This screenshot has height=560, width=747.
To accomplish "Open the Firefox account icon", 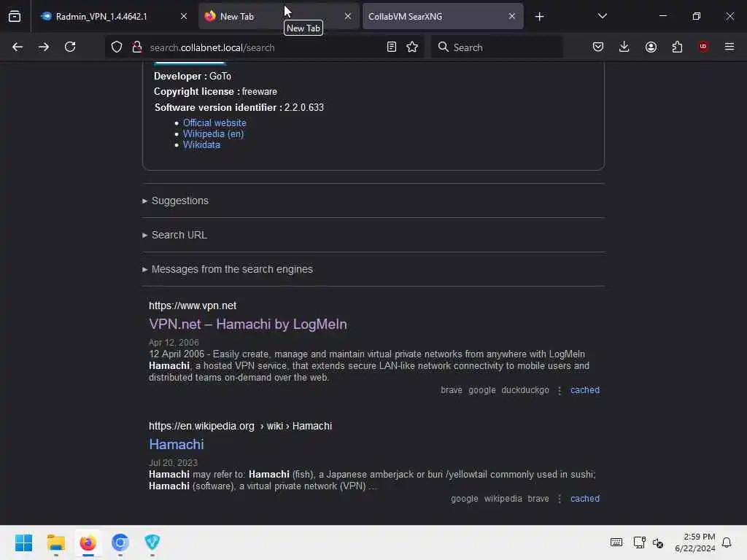I will tap(651, 47).
